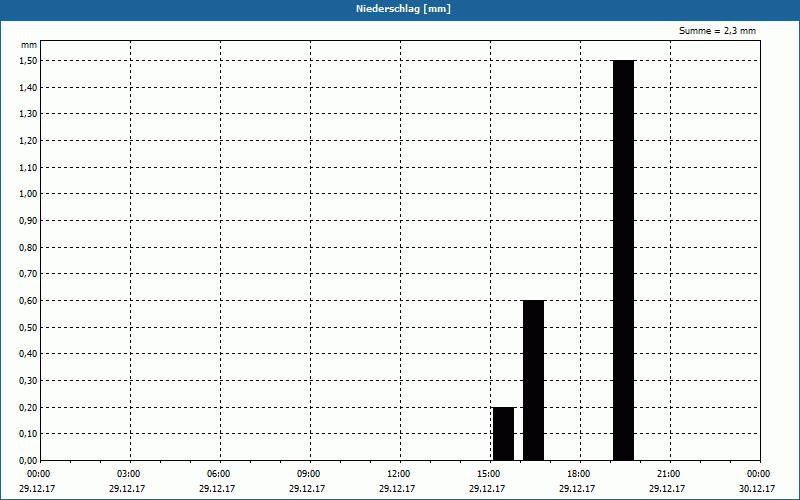Click the 30.12.17 date label

(758, 489)
